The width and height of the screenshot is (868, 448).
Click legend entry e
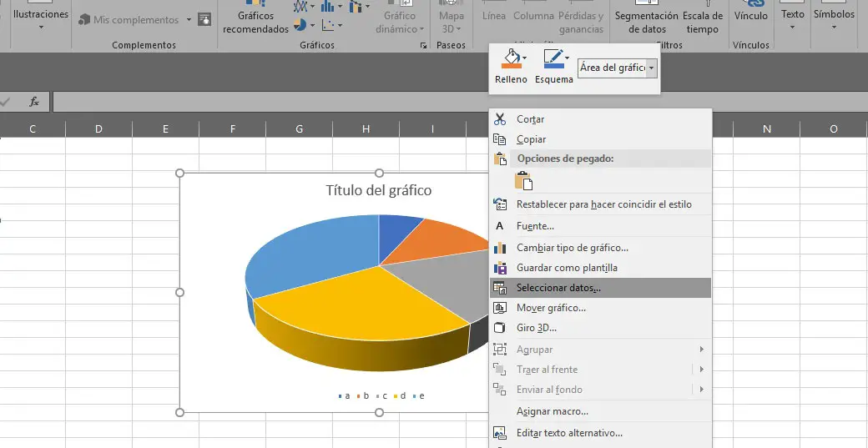[418, 395]
